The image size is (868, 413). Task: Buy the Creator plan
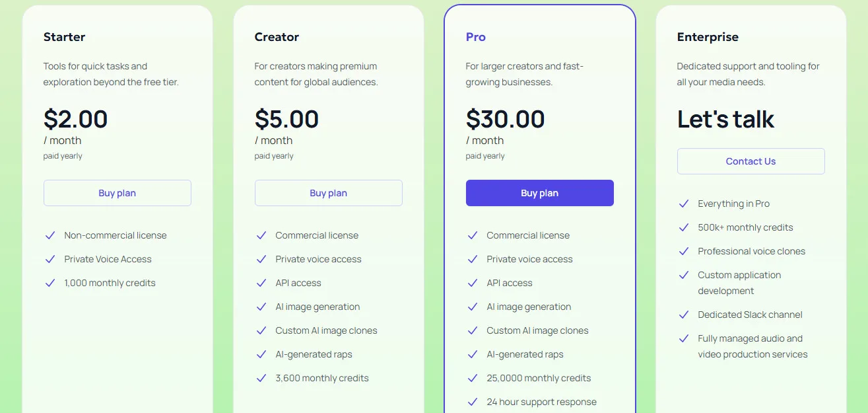tap(329, 193)
